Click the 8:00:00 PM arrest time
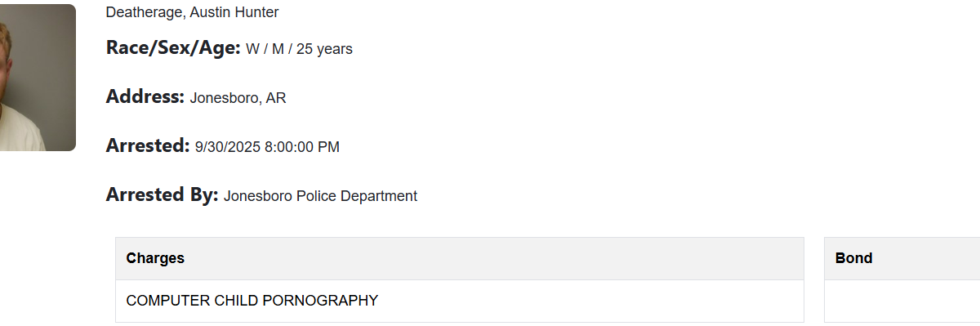980x326 pixels. [x=302, y=147]
